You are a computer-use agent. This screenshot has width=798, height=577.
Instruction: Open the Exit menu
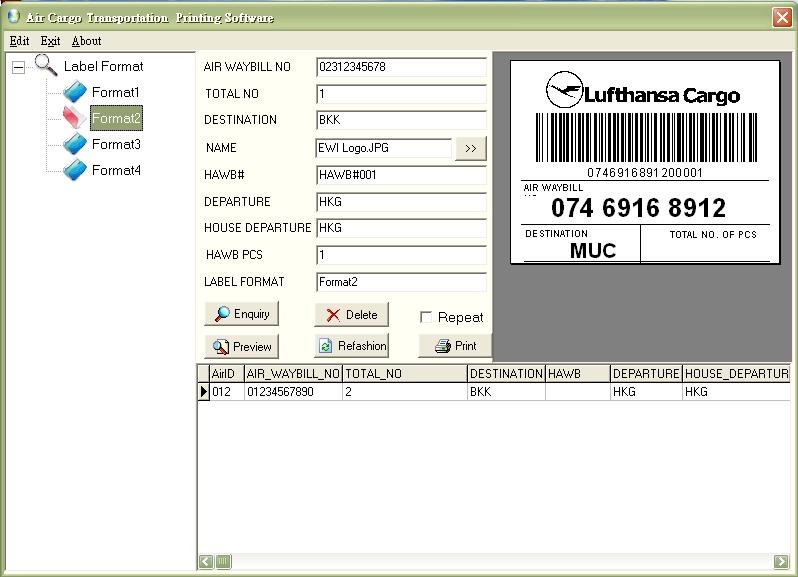tap(50, 41)
